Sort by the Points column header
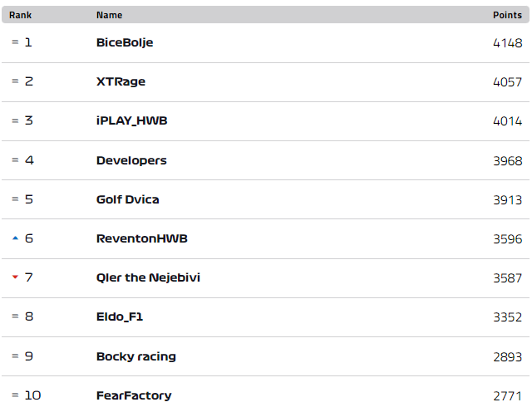The image size is (532, 412). [507, 15]
